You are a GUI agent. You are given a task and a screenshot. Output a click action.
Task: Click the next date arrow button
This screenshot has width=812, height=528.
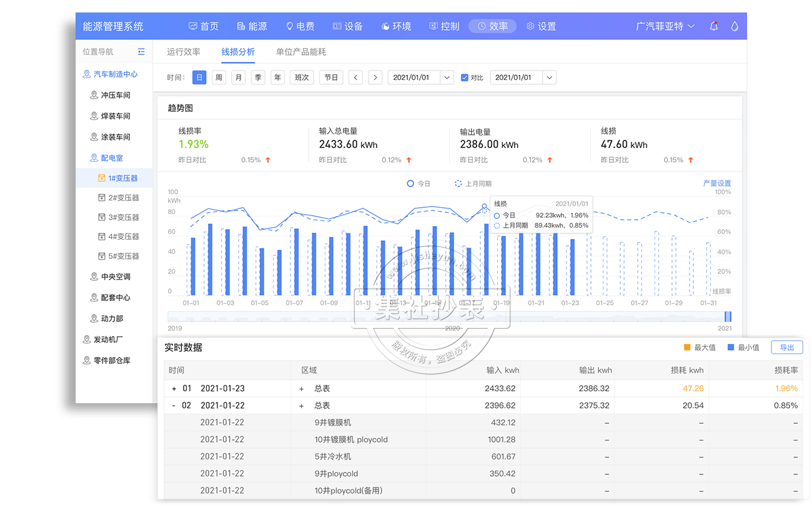[375, 77]
